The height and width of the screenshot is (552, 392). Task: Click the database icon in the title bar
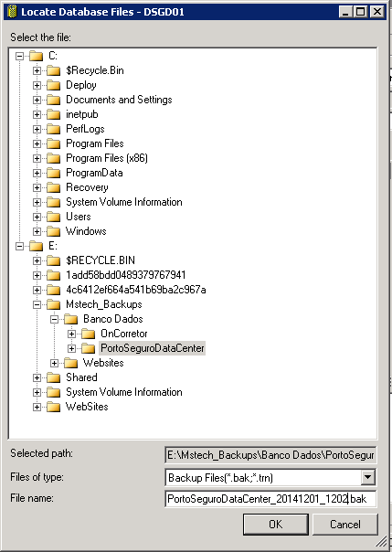coord(12,12)
